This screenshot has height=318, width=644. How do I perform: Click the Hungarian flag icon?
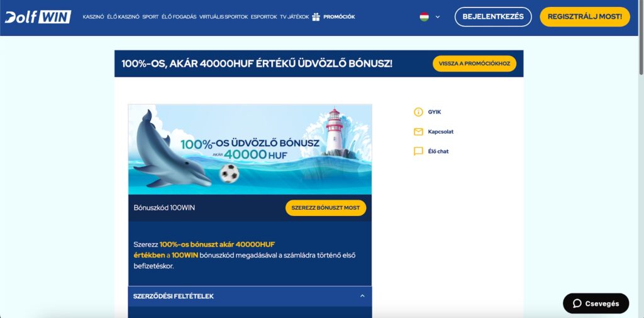pyautogui.click(x=425, y=17)
